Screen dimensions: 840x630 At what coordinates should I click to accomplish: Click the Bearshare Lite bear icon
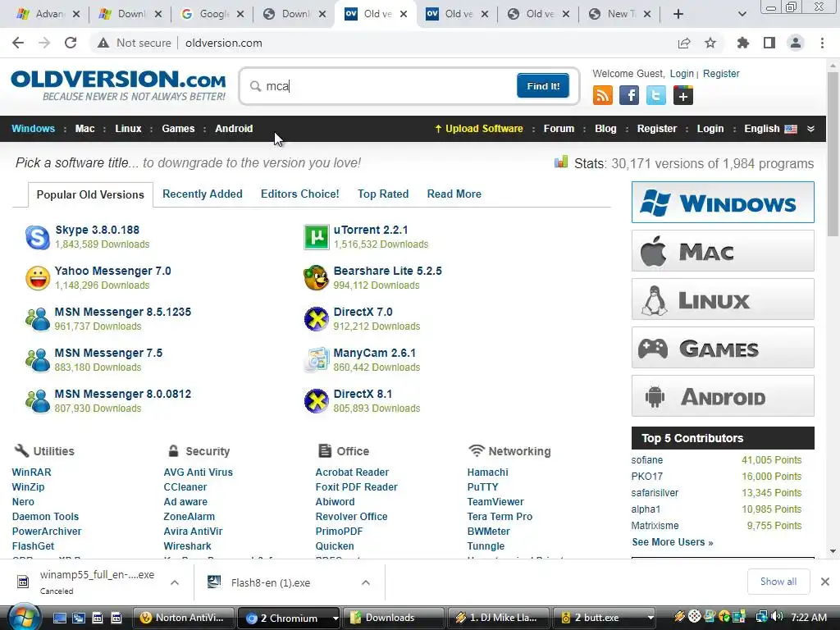point(317,278)
